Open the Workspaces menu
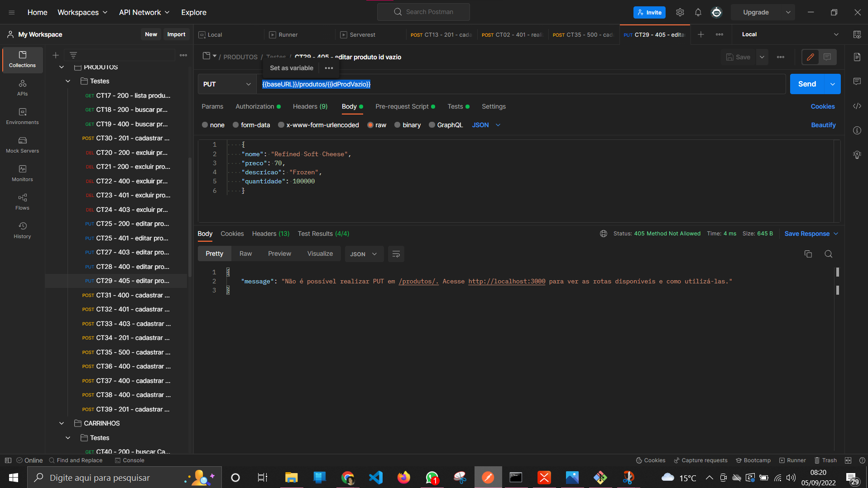868x488 pixels. coord(82,12)
